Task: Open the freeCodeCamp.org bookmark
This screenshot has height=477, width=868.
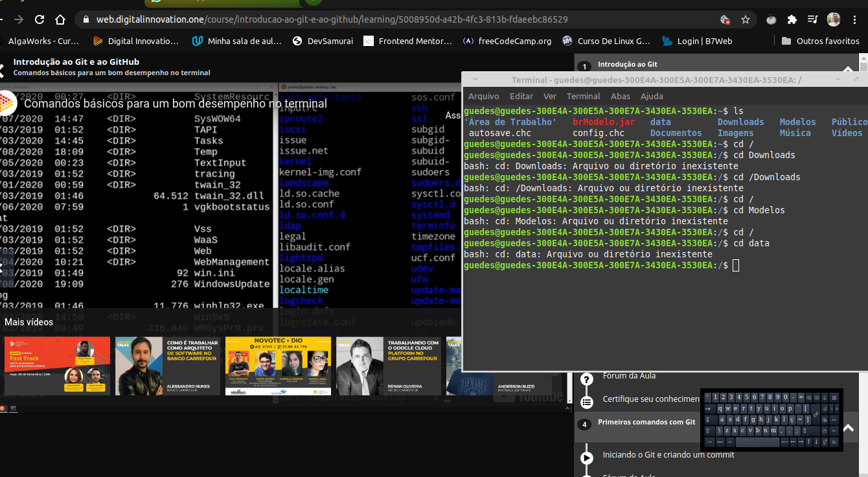Action: pos(508,41)
